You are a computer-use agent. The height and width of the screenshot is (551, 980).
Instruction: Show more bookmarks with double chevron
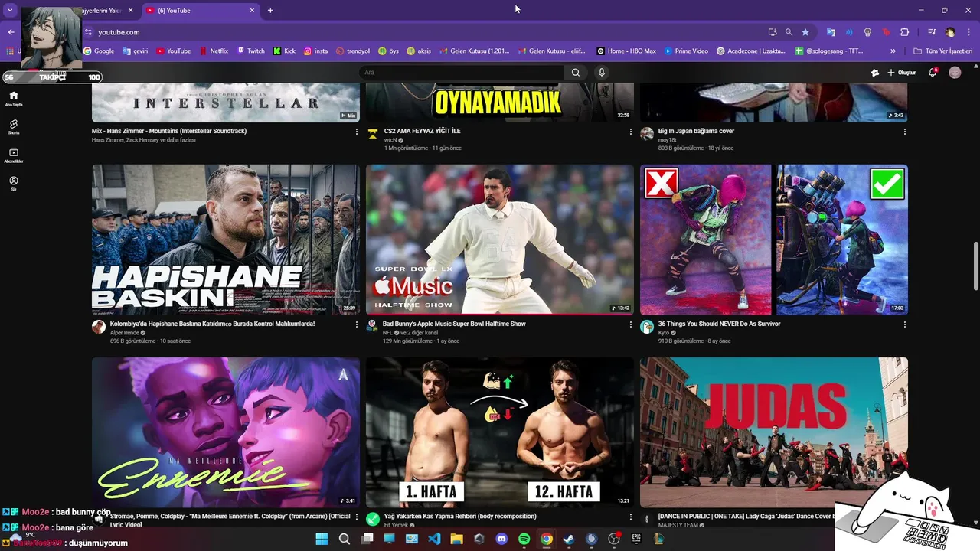pos(893,51)
